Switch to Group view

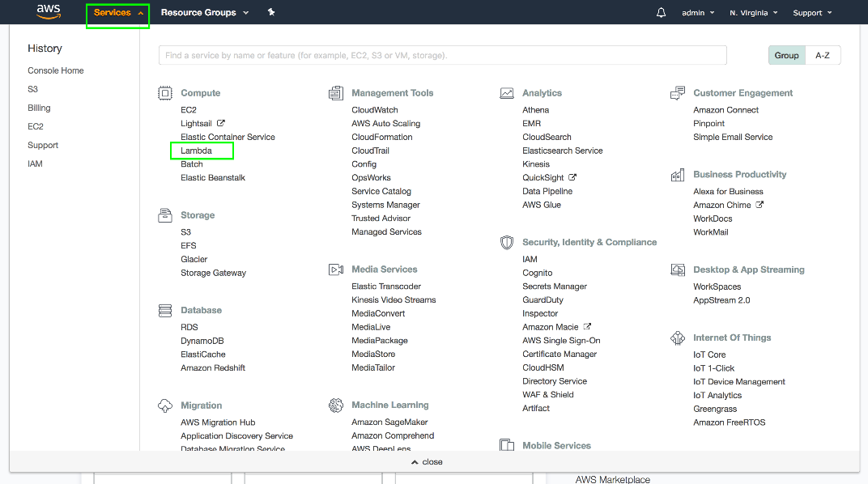tap(786, 56)
